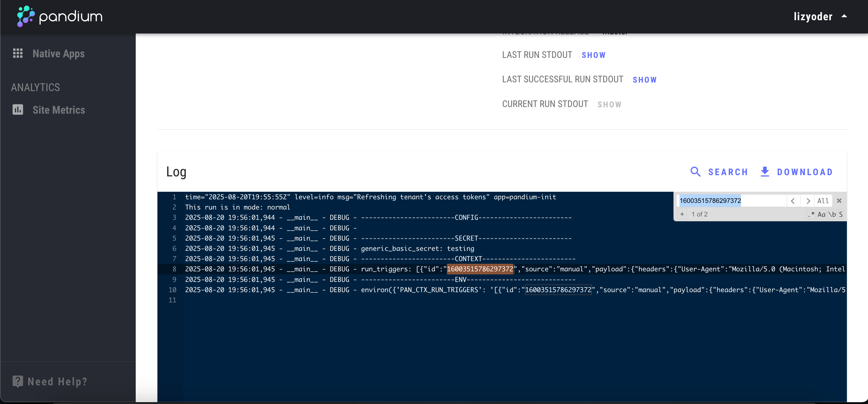Viewport: 868px width, 404px height.
Task: Toggle search in selection option
Action: pos(841,214)
